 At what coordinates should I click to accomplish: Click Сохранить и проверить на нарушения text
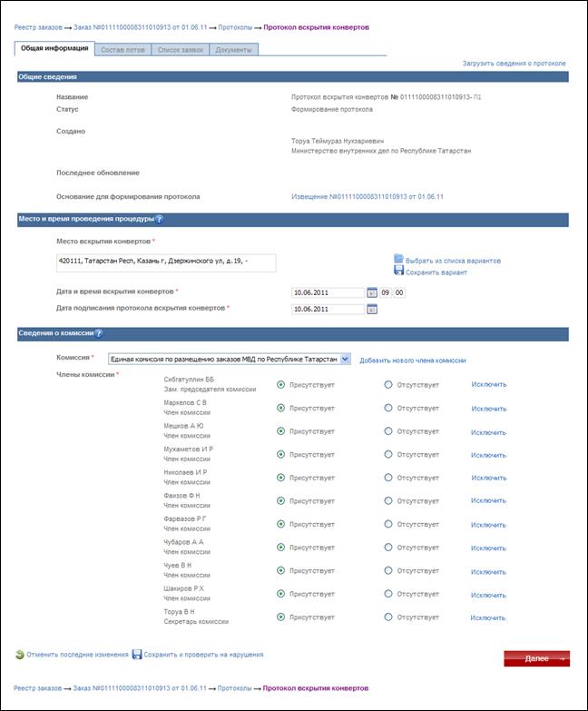tap(203, 655)
